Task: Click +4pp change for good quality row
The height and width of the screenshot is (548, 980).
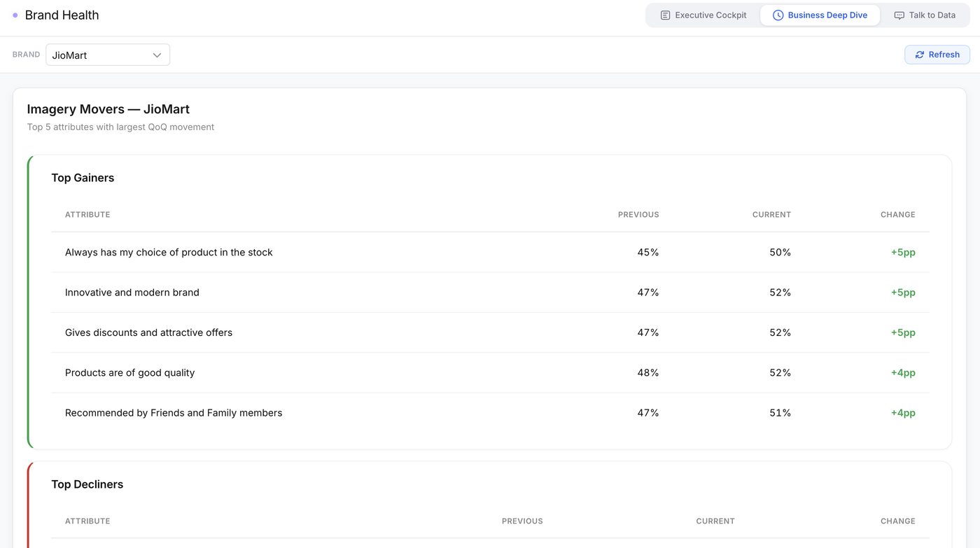Action: coord(903,373)
